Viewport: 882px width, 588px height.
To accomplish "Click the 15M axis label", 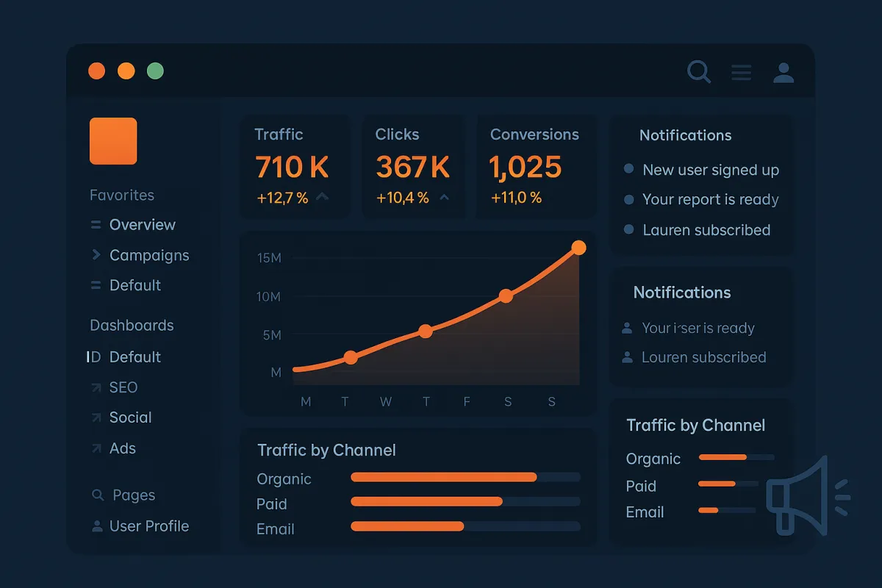I will tap(269, 258).
